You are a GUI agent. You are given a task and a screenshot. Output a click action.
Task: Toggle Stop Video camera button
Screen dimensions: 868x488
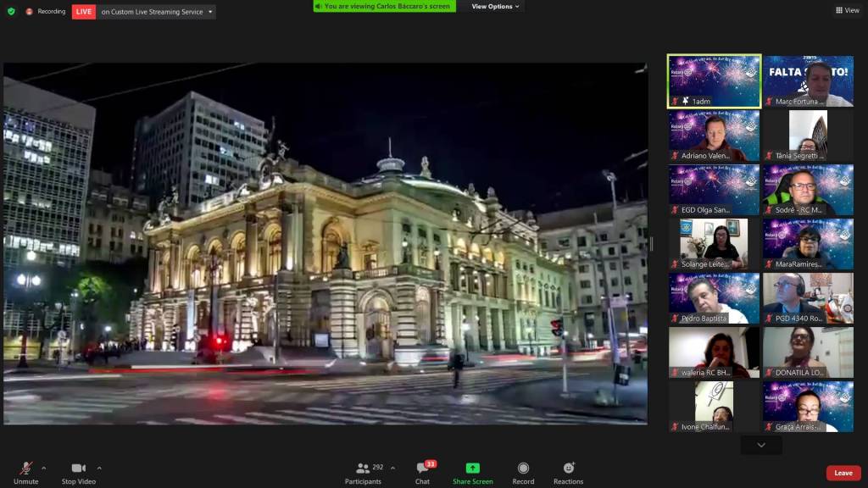(x=79, y=469)
